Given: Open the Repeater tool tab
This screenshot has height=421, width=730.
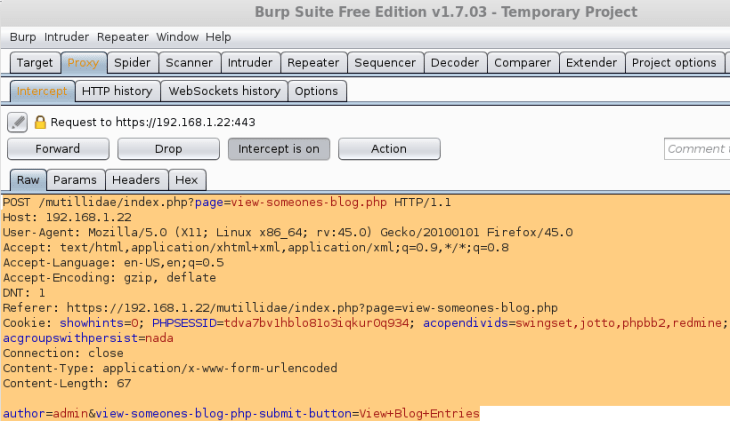Looking at the screenshot, I should pos(313,62).
